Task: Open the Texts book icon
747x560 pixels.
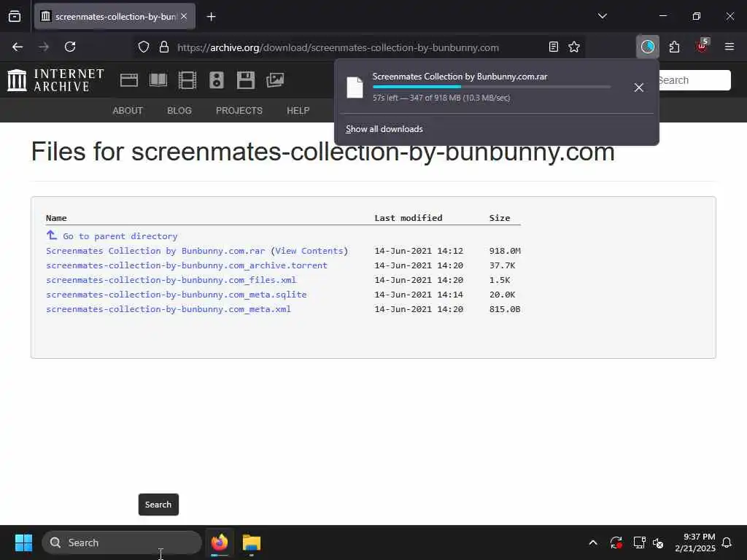Action: pyautogui.click(x=158, y=80)
